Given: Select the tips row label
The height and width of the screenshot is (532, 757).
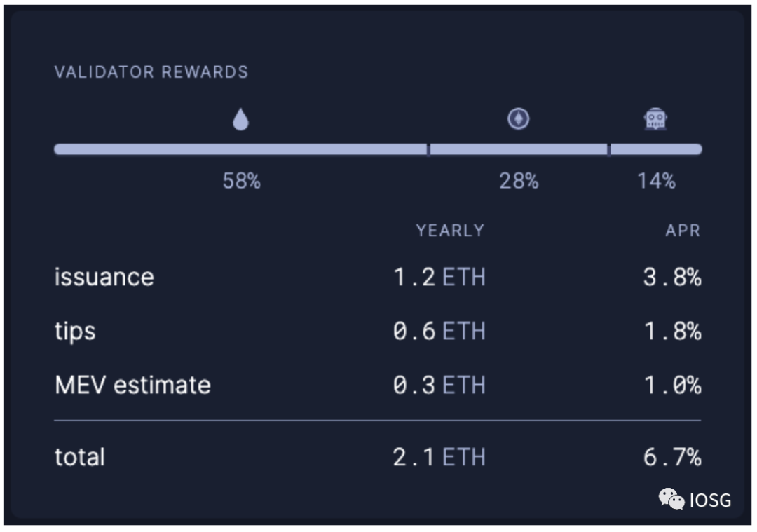Looking at the screenshot, I should [75, 331].
